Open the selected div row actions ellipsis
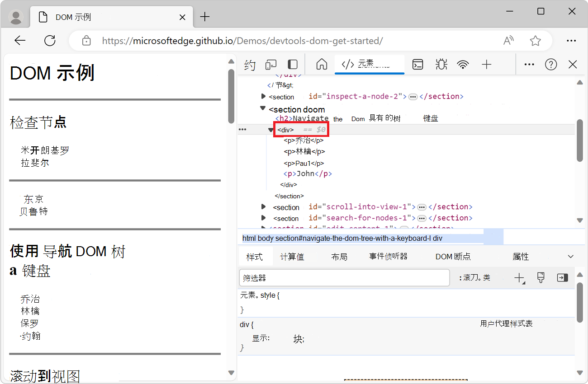The height and width of the screenshot is (384, 588). (242, 130)
